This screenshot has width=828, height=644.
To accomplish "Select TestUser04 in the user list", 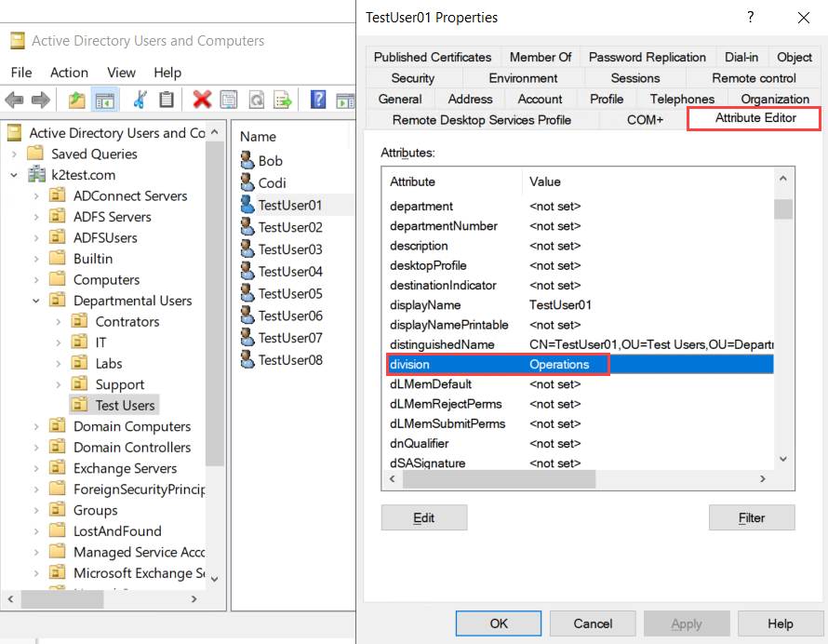I will point(290,272).
